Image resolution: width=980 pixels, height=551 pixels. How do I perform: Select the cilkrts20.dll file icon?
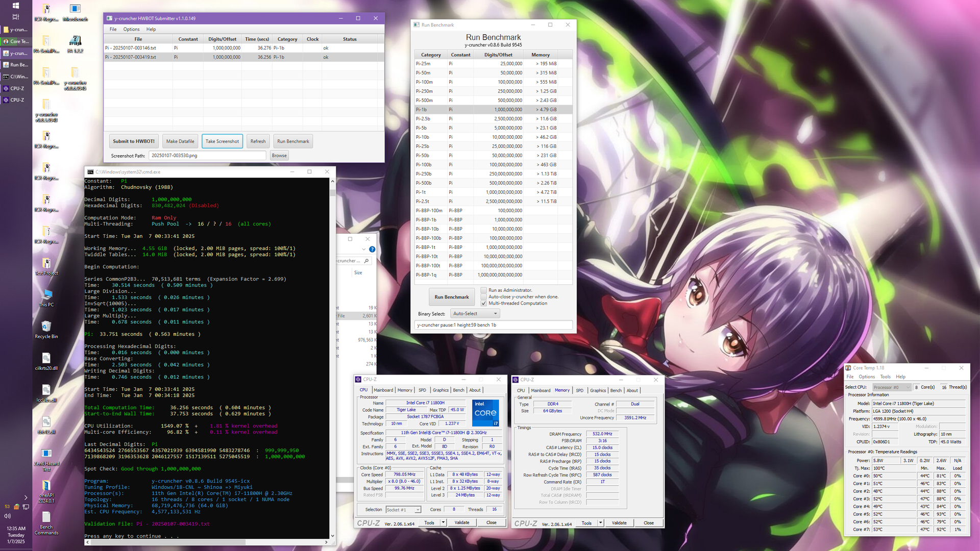[x=46, y=362]
